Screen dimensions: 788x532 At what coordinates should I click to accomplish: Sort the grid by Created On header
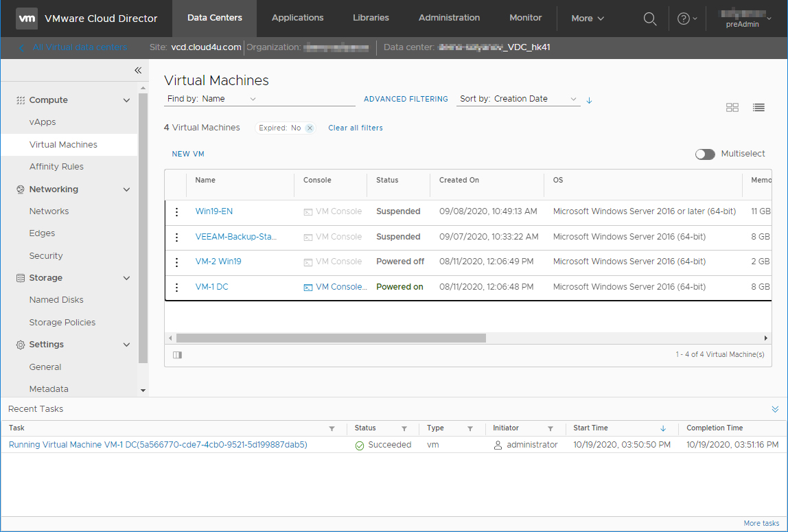(x=459, y=181)
